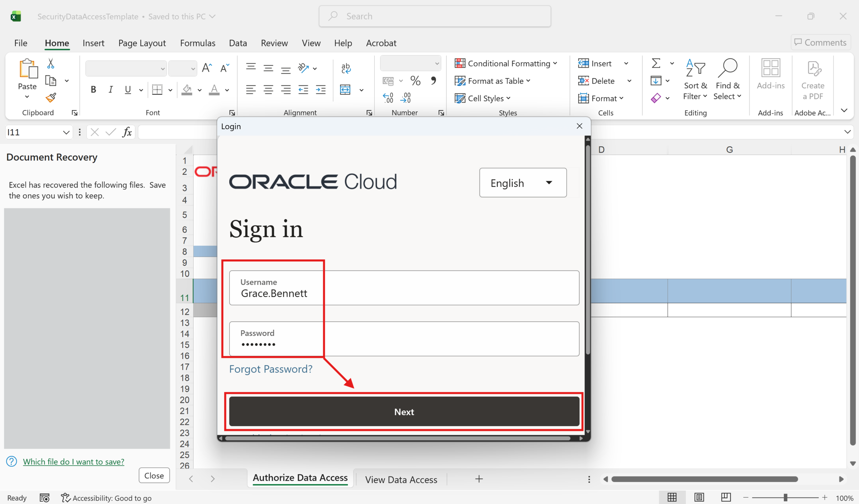859x504 pixels.
Task: Switch to Page Break Preview view
Action: [x=726, y=498]
